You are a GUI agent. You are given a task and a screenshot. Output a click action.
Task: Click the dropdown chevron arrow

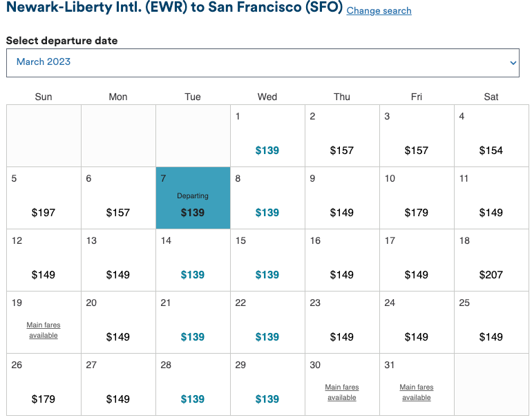[513, 63]
